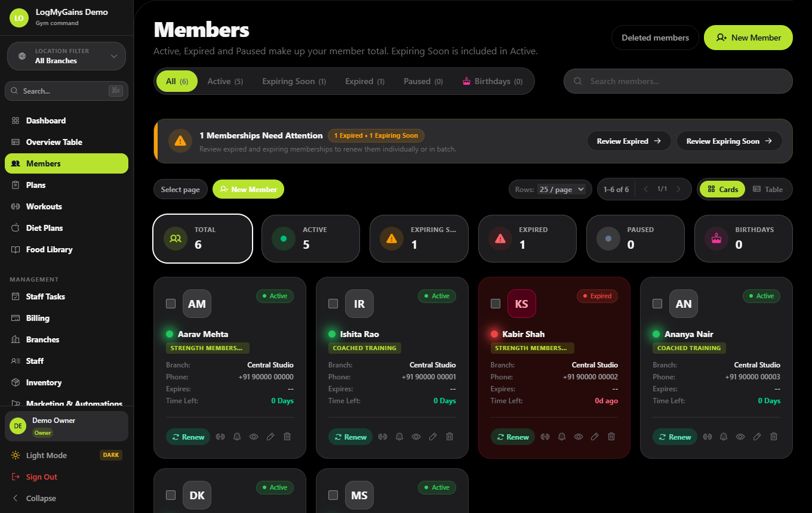Click the sidebar Search box
Screen dimensions: 812x513
coord(66,91)
